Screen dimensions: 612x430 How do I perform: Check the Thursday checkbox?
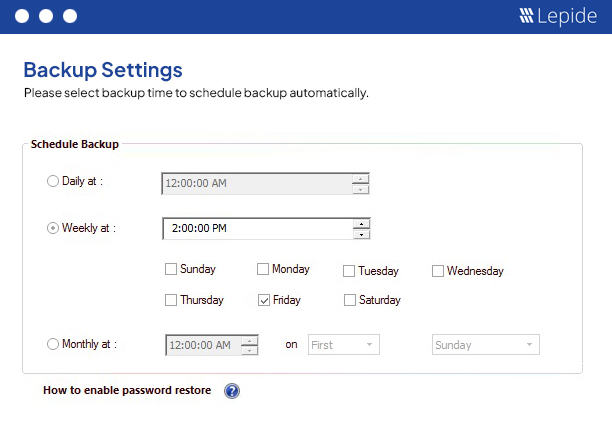pyautogui.click(x=171, y=300)
